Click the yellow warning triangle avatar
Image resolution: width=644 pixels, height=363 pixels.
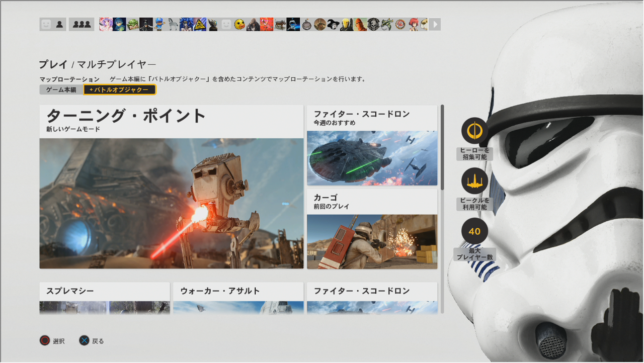tap(200, 24)
